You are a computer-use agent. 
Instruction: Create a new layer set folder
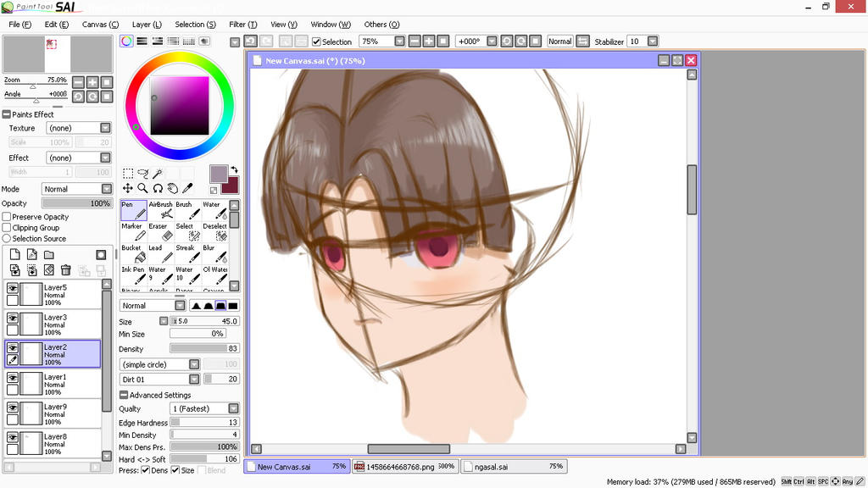(49, 254)
